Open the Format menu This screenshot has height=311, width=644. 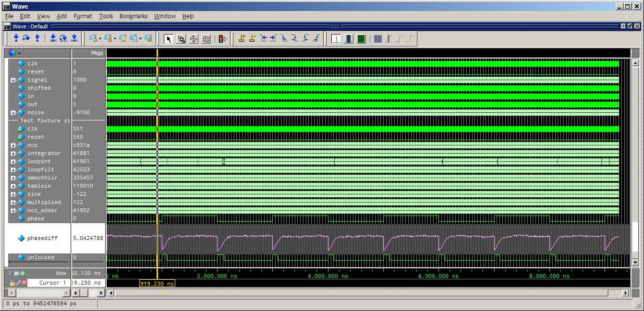click(x=83, y=16)
